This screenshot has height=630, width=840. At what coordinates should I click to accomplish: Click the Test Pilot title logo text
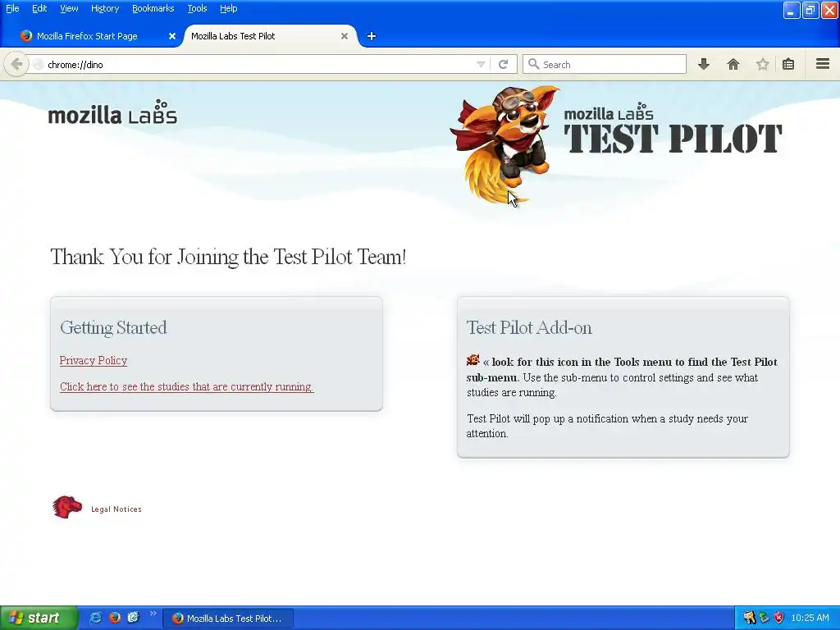pos(673,129)
